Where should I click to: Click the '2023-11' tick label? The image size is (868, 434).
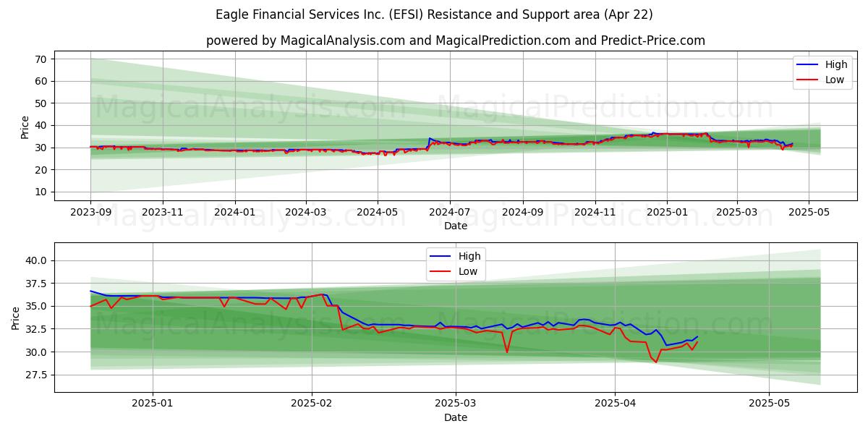162,212
